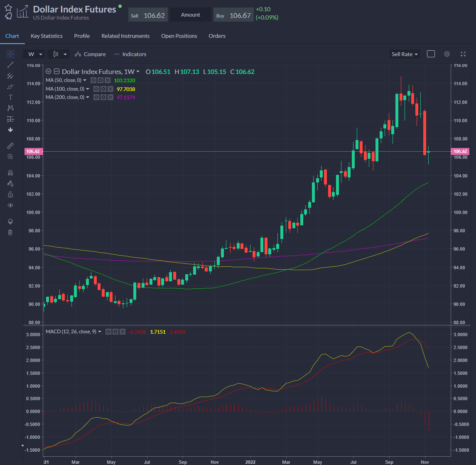This screenshot has height=465, width=476.
Task: Open the Indicators list
Action: tap(130, 54)
